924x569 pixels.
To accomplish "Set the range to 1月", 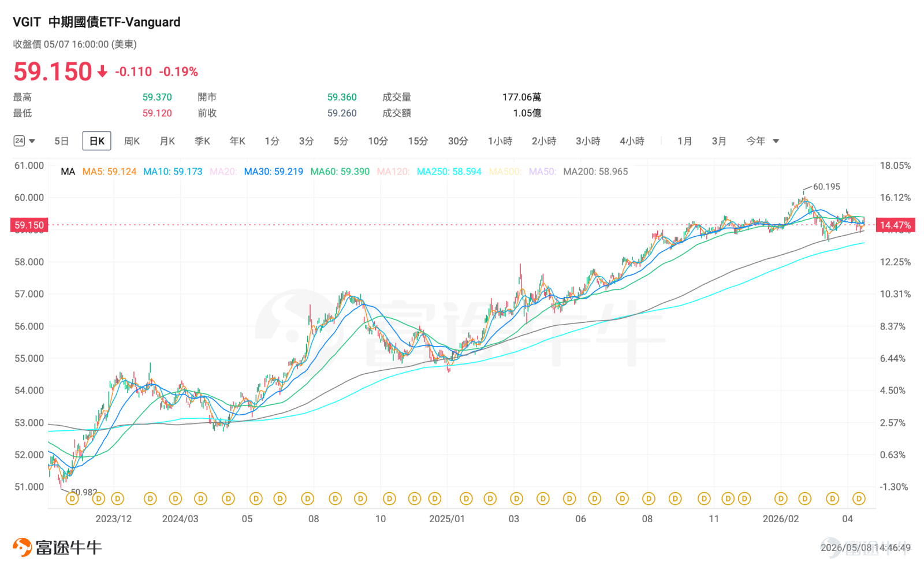I will (x=685, y=141).
